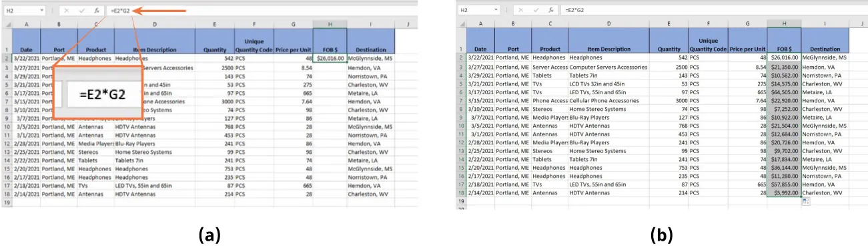Expand the Name Box dropdown arrow in screenshot (a)

coord(41,11)
